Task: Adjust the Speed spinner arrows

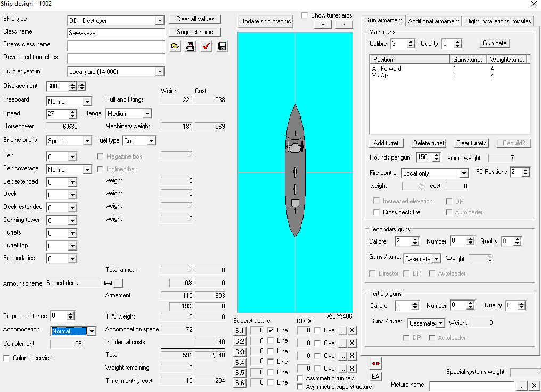Action: tap(72, 114)
